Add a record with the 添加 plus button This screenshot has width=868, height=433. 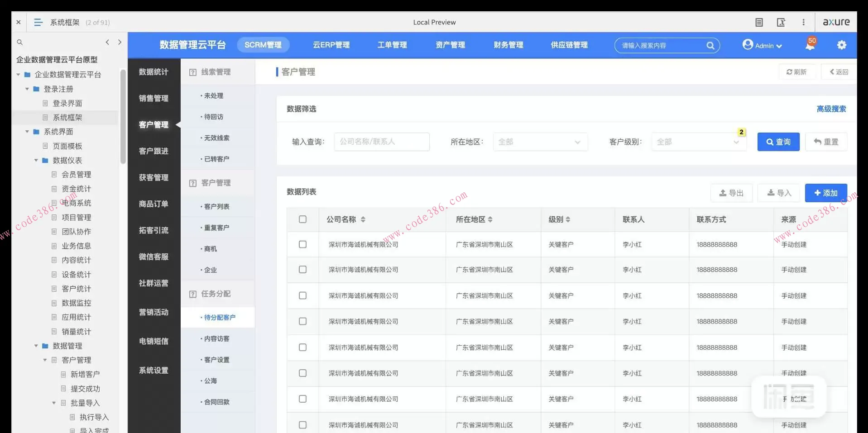click(x=825, y=193)
